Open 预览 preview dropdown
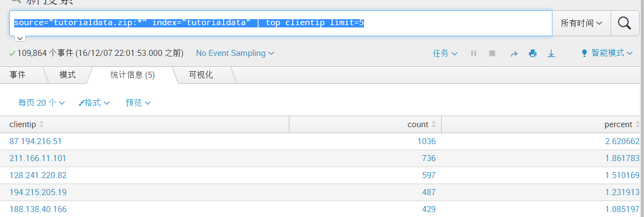The height and width of the screenshot is (217, 644). [138, 103]
